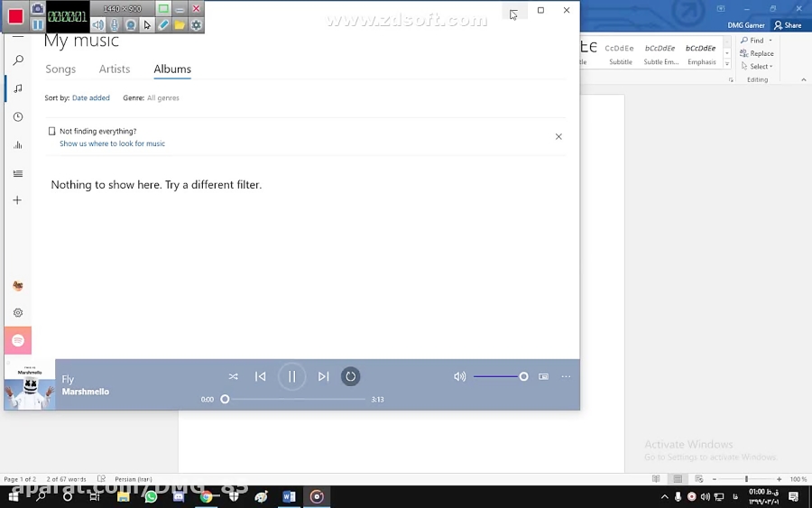The width and height of the screenshot is (812, 508).
Task: Click the volume slider in the player bar
Action: pos(500,376)
